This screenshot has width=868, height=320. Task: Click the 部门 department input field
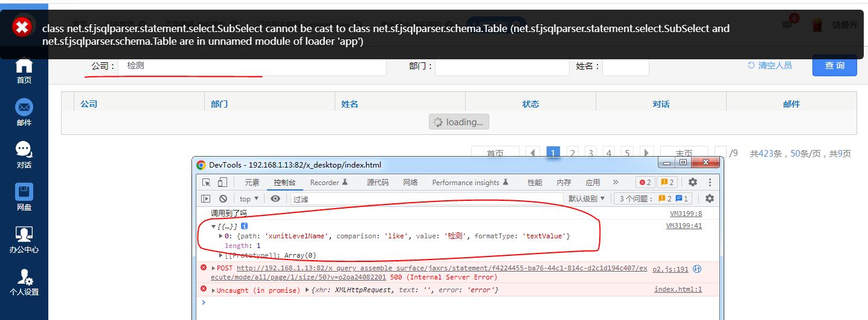(x=502, y=65)
